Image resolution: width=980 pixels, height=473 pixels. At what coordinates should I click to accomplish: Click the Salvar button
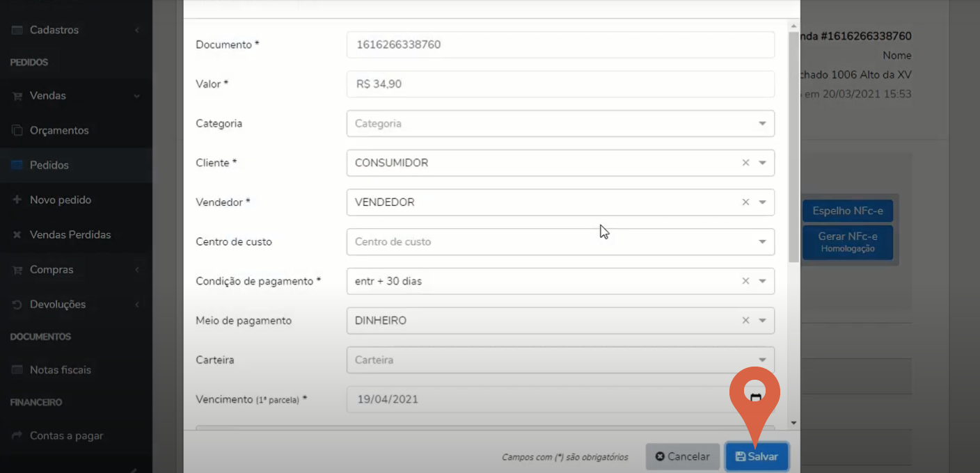click(x=757, y=457)
